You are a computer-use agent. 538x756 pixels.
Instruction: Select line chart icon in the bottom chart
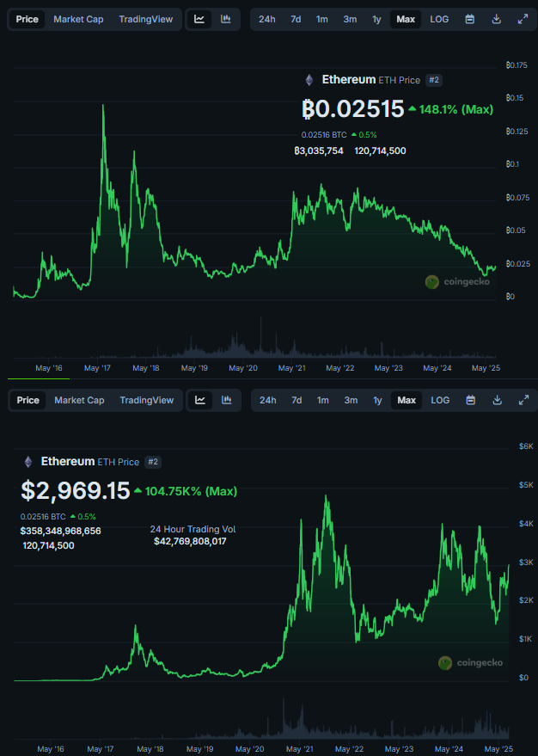point(200,400)
